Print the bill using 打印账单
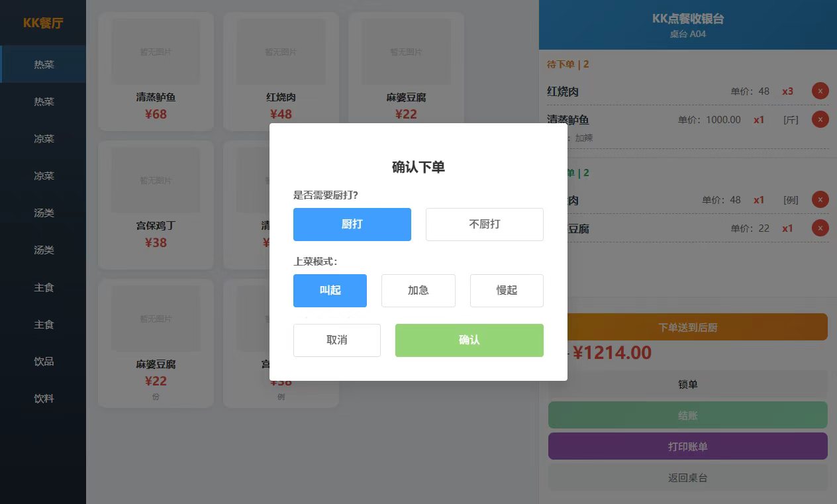Screen dimensions: 837x504 (688, 446)
